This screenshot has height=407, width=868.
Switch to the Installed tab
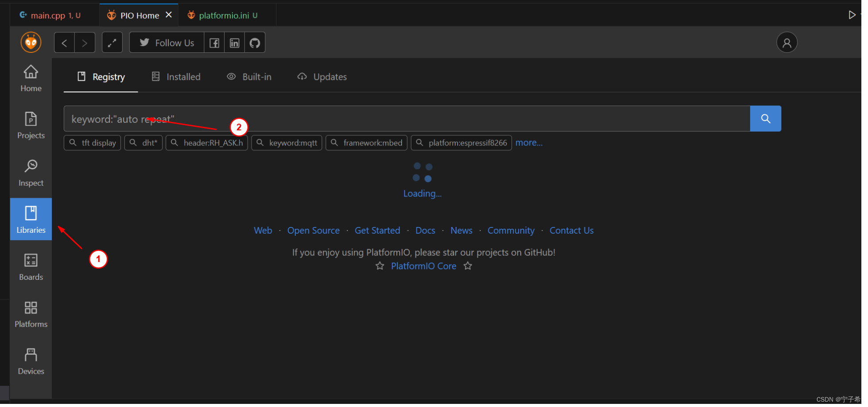(177, 77)
